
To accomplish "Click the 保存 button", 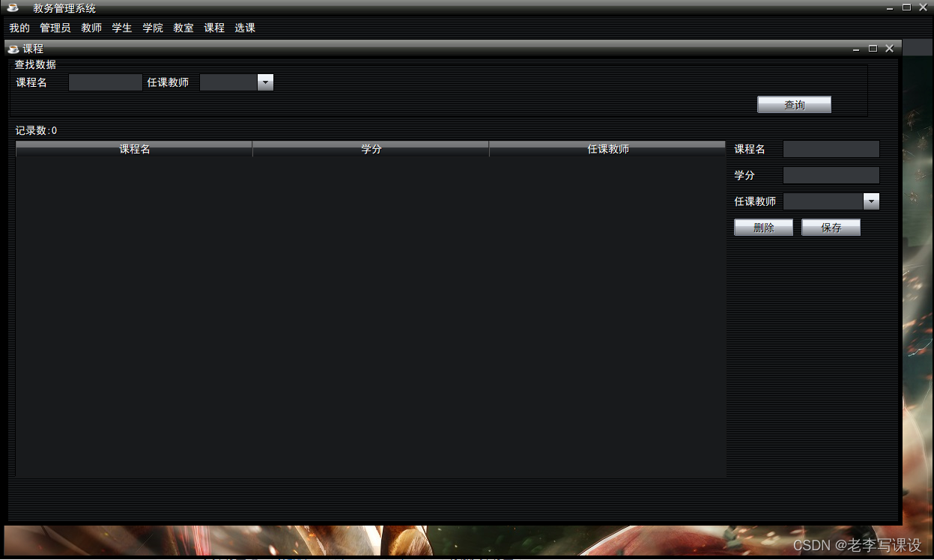I will tap(831, 228).
